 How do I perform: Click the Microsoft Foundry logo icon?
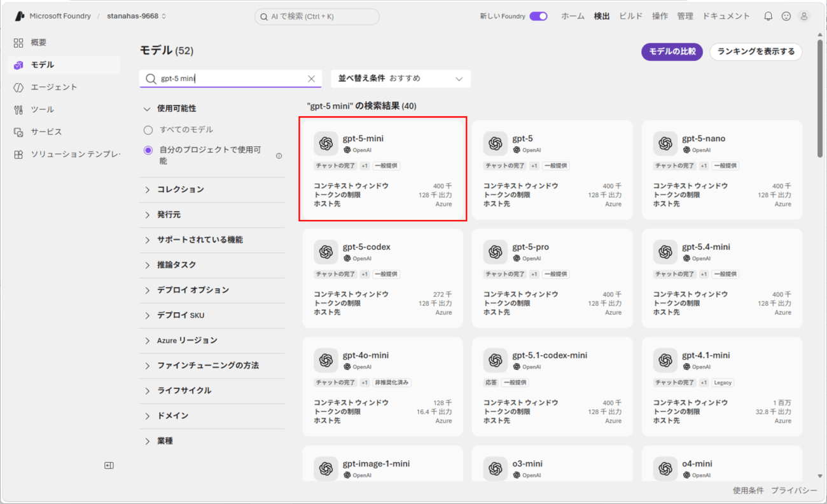(x=20, y=16)
